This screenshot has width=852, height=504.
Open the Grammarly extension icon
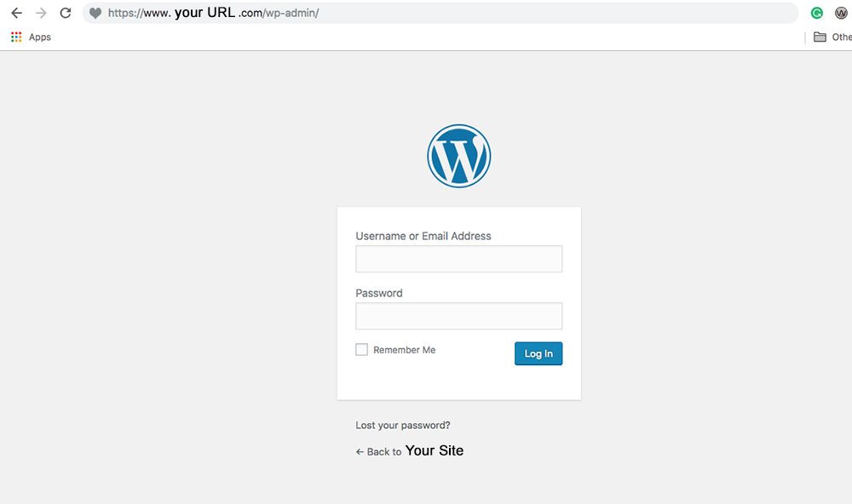point(816,13)
